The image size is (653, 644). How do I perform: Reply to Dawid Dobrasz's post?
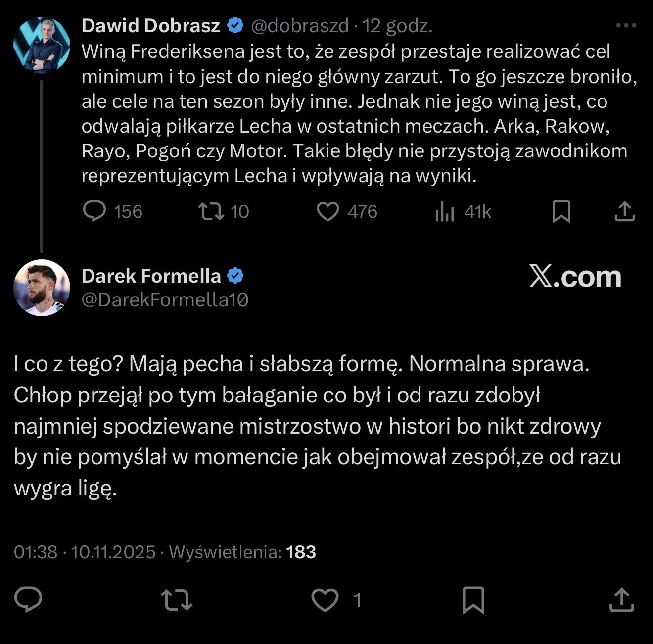94,212
